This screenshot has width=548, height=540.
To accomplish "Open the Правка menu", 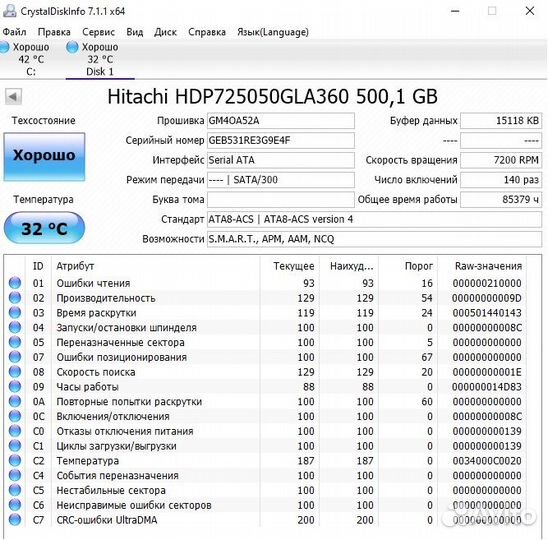I will pos(54,32).
